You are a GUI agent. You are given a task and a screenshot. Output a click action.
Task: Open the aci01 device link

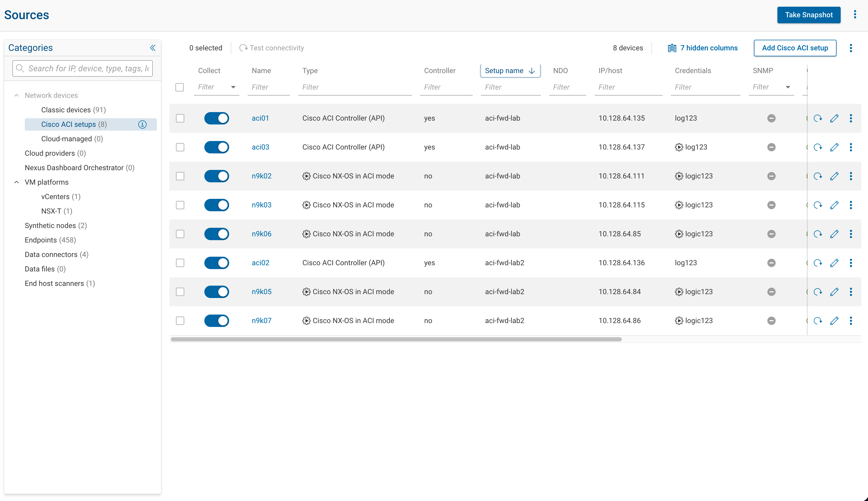click(x=260, y=118)
